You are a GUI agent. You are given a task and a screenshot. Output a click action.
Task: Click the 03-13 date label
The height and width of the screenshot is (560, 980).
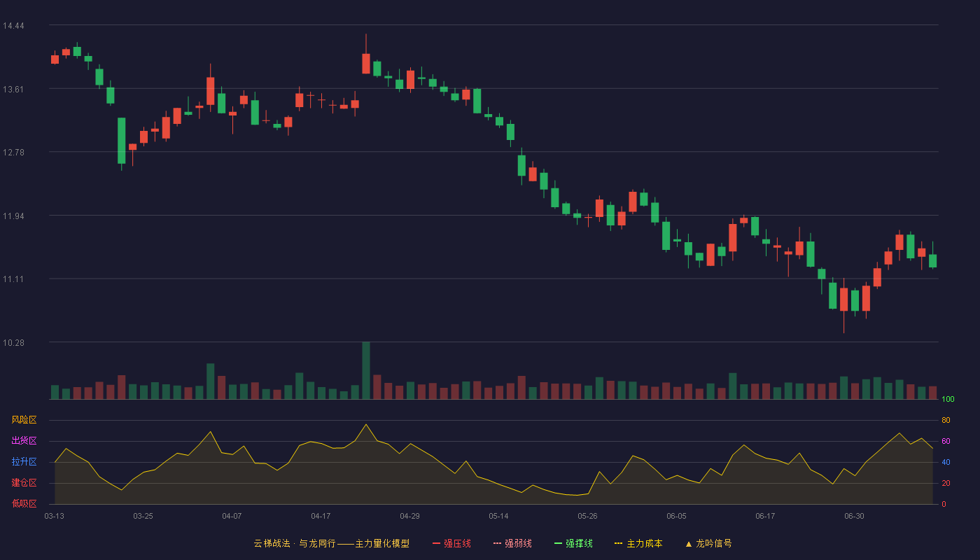pos(55,516)
